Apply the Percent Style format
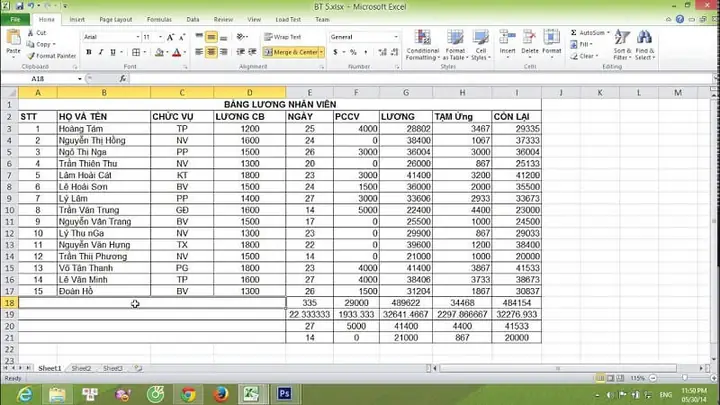Screen dimensions: 720x405 (x=353, y=52)
